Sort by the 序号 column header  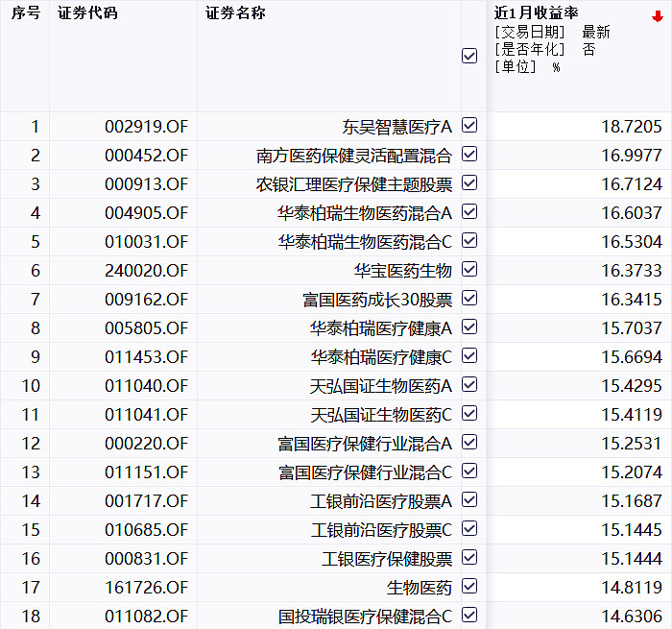point(26,12)
